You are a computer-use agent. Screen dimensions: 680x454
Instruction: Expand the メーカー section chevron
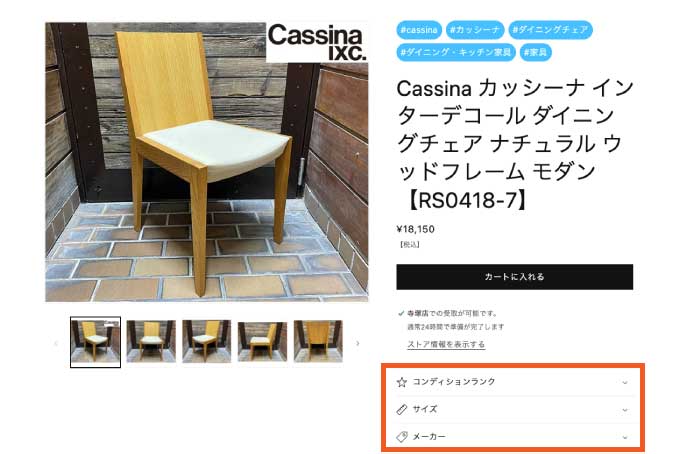click(625, 437)
